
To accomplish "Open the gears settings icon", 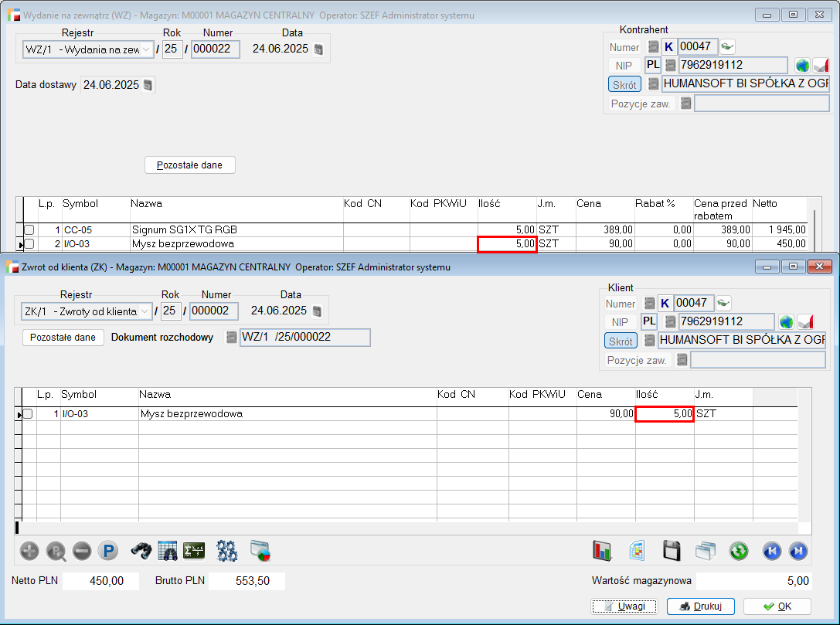I will pyautogui.click(x=226, y=551).
